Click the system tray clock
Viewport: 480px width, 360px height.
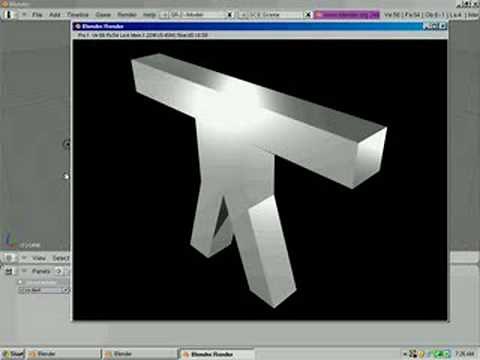pos(465,354)
